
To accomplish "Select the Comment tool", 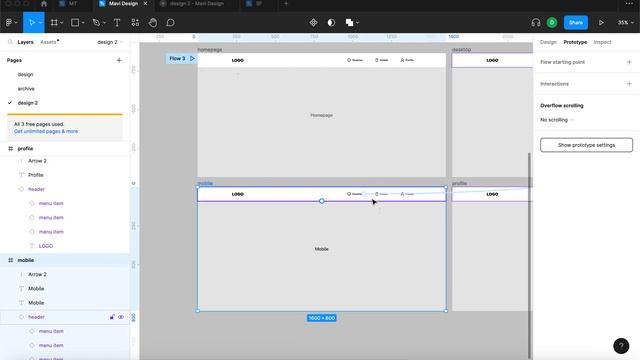I will pos(171,23).
